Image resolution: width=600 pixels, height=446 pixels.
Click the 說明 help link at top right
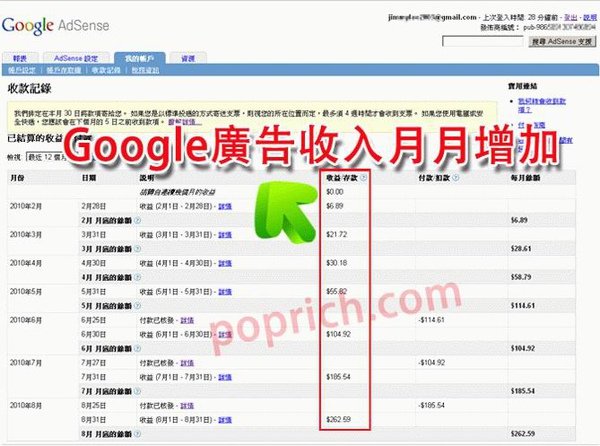tap(590, 18)
